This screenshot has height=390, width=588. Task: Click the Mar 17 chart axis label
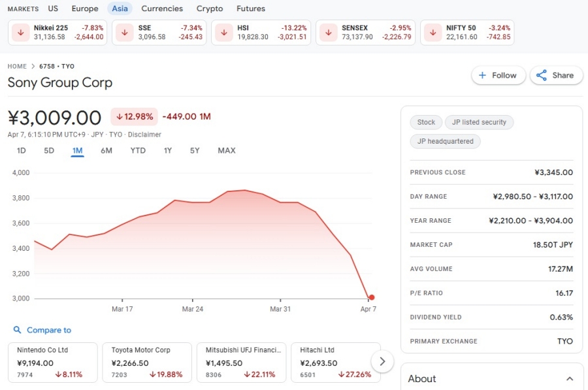pyautogui.click(x=122, y=309)
